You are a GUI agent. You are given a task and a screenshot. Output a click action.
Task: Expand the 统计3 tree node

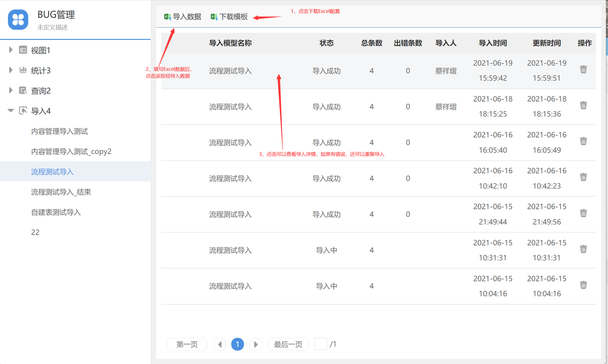(11, 70)
